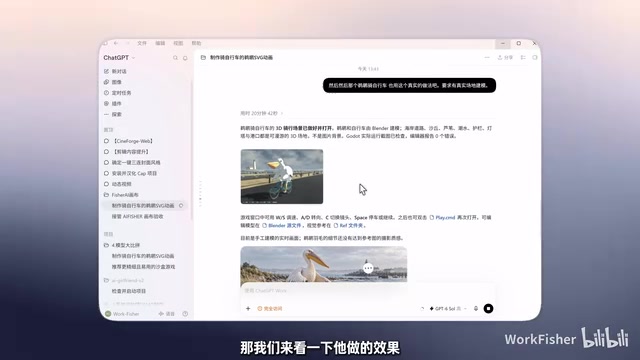Open the Blender 源文件 link
Screen dimensions: 640x360
point(282,225)
